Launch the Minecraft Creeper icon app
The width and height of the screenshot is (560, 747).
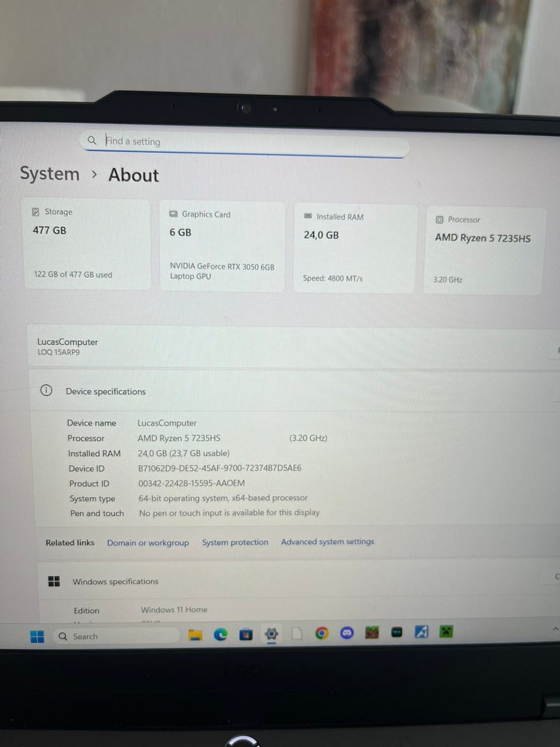(446, 631)
